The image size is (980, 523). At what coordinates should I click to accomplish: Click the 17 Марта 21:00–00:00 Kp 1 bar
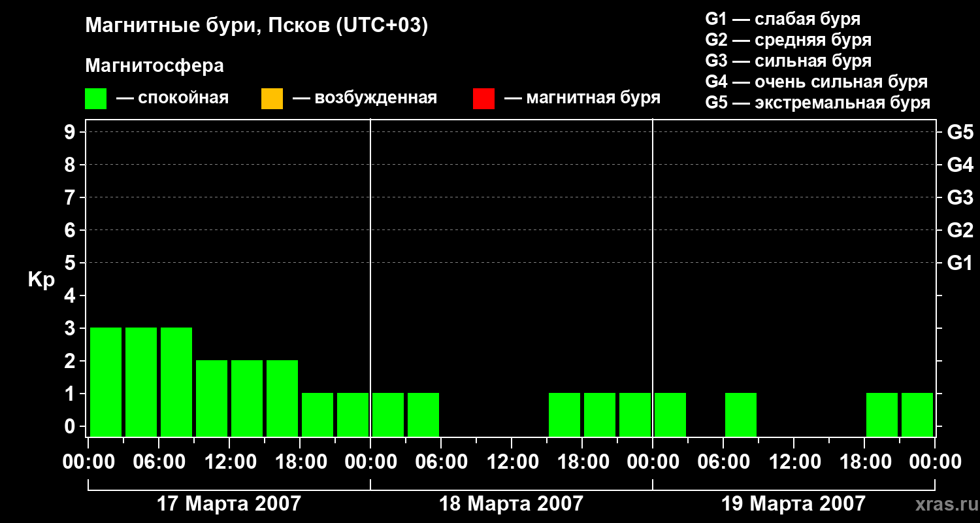click(x=353, y=414)
